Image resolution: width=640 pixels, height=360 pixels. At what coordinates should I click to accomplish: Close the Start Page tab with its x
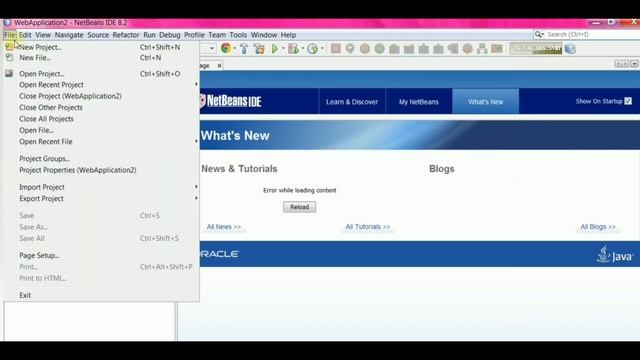(x=219, y=65)
